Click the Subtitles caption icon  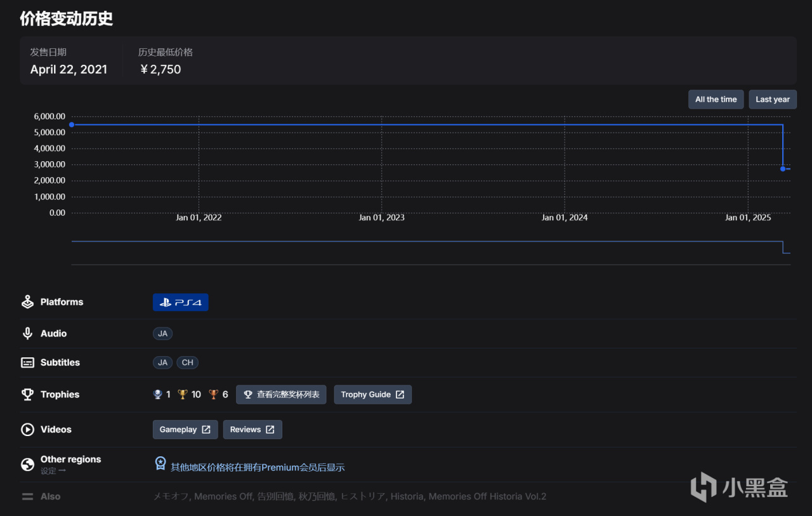tap(27, 362)
